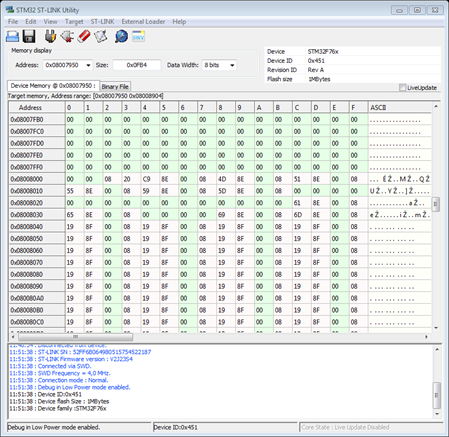Select address row 0x08007FB0
Screen dimensions: 449x437
(x=37, y=119)
